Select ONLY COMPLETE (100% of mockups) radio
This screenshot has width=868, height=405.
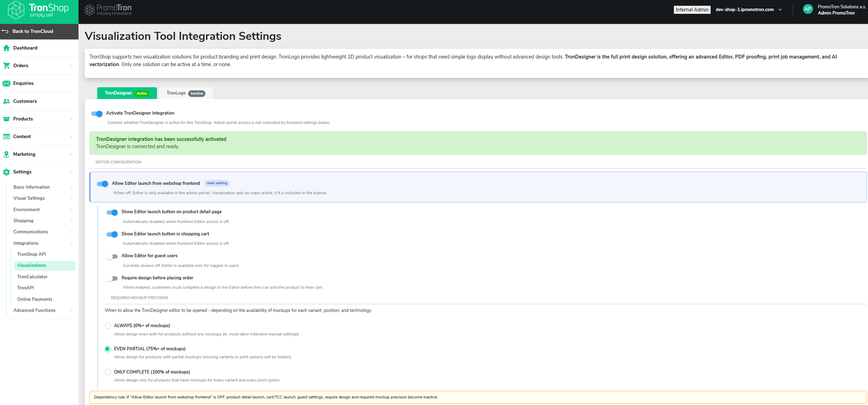(x=108, y=372)
